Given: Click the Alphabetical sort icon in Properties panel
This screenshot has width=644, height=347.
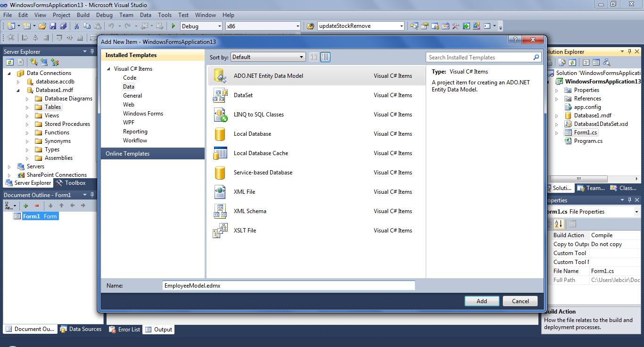Looking at the screenshot, I should (559, 224).
